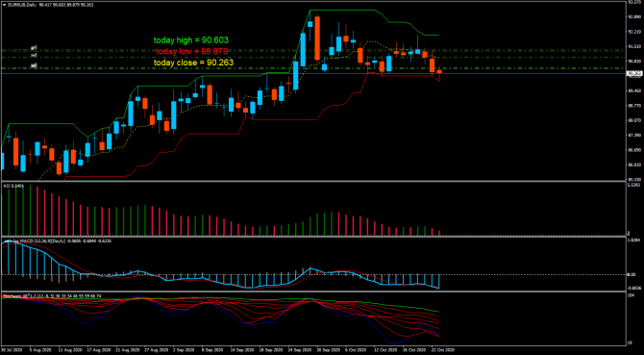Click the tall orange candle near chart peak
Viewport: 644px width, 355px height.
tap(317, 38)
